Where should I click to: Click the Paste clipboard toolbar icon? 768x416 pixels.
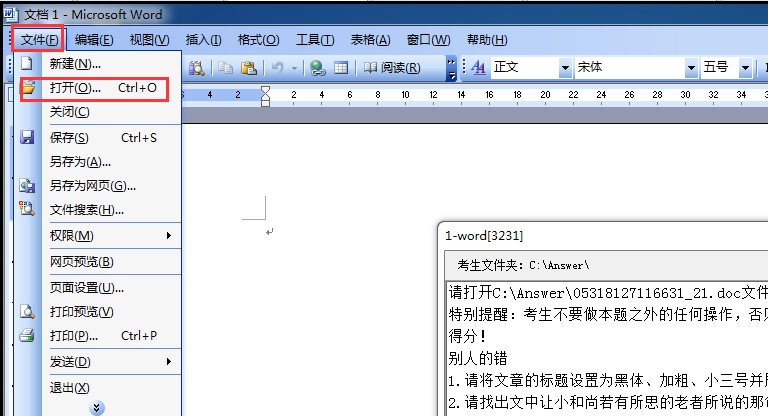(249, 68)
